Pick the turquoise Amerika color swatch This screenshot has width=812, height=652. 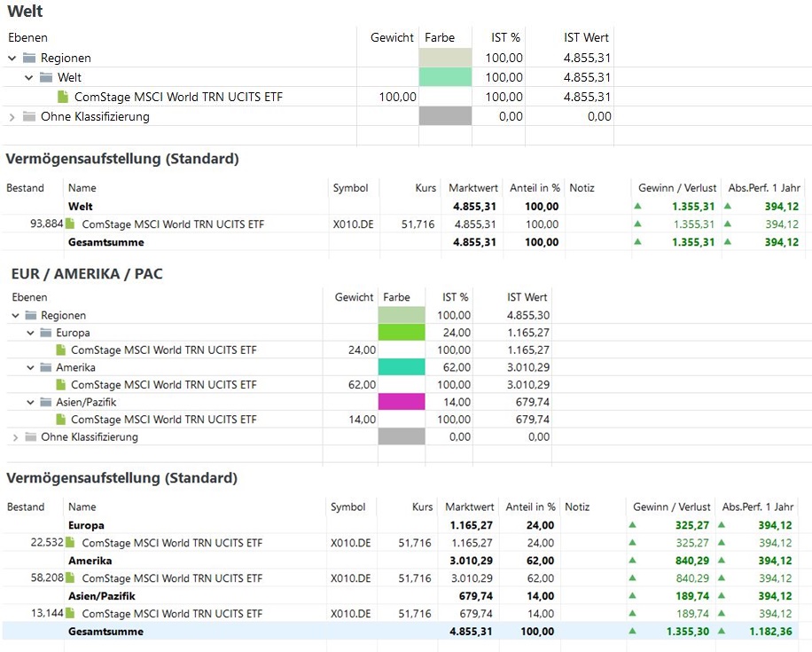pyautogui.click(x=402, y=367)
